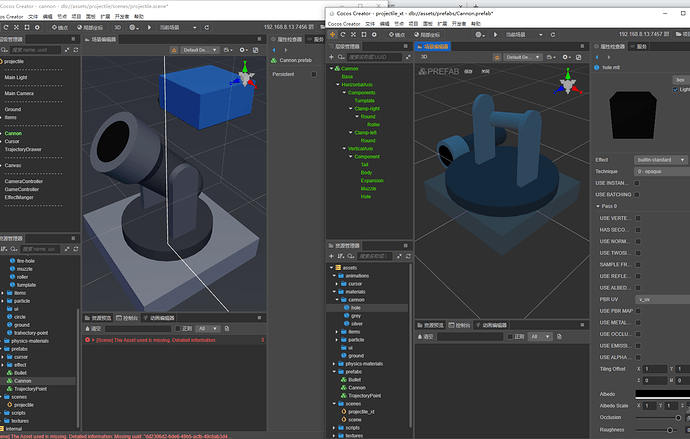Click the play preview button in left window
Screen dimensions: 690x439
pos(149,27)
